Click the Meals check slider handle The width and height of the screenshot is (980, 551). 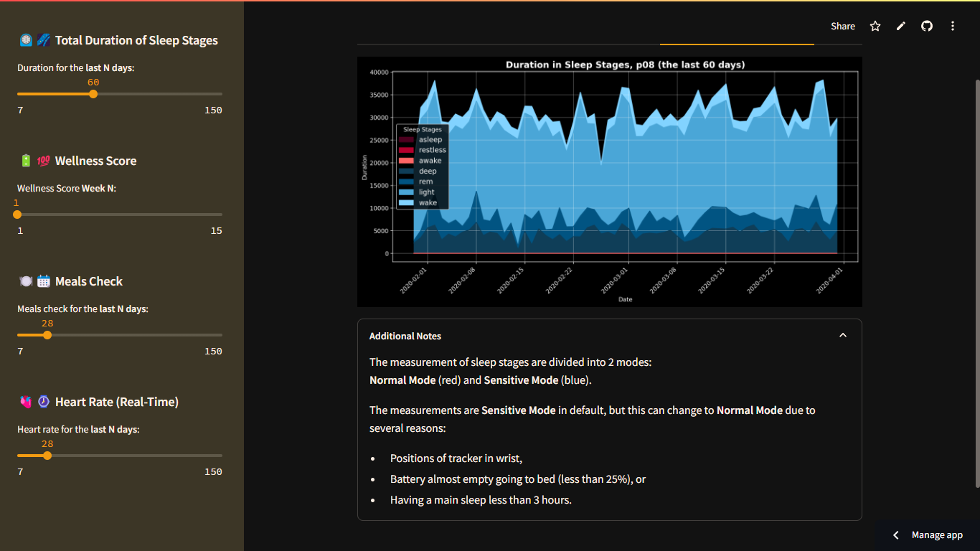[x=47, y=335]
